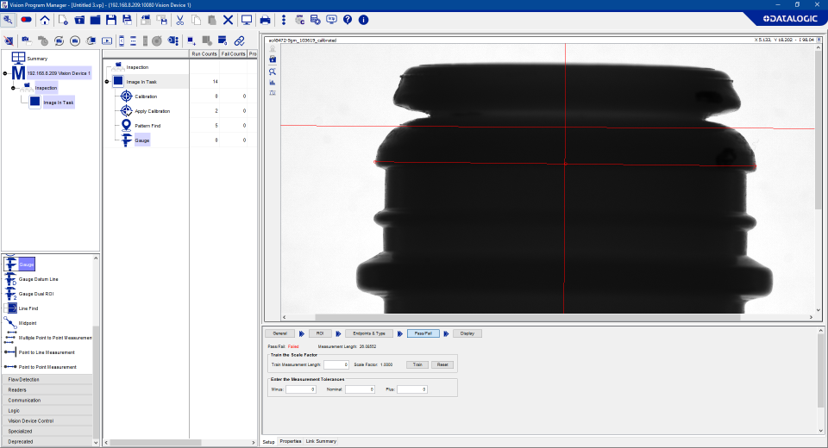Click the Cut scissors icon
Screen dimensions: 828x448
tap(179, 20)
